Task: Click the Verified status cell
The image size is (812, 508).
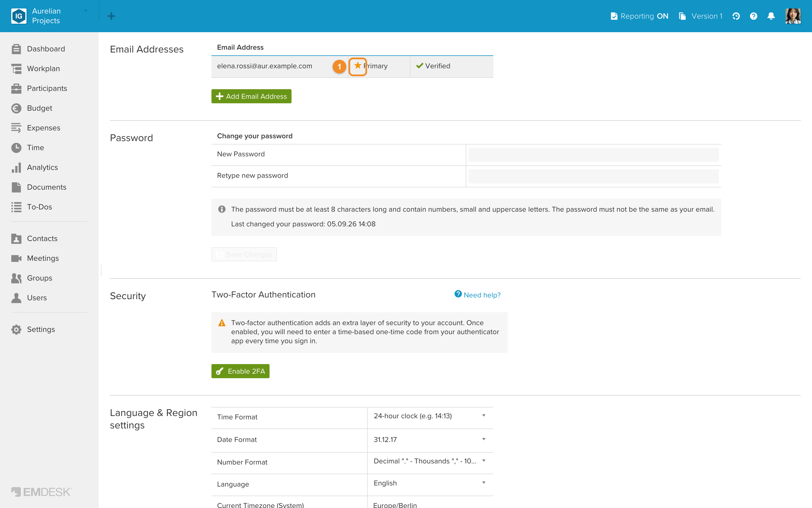Action: [452, 66]
